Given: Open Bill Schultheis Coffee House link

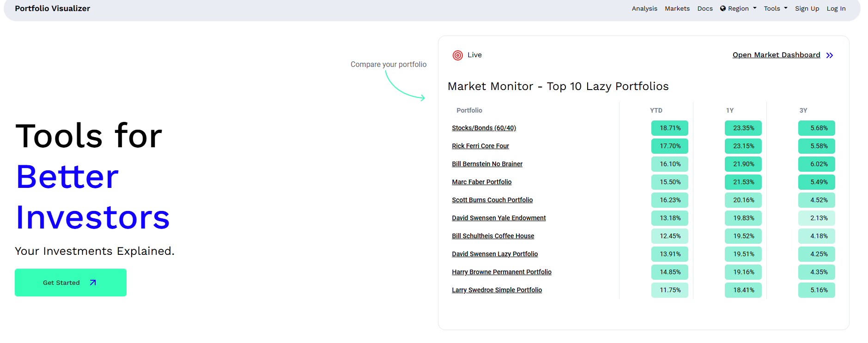Looking at the screenshot, I should point(493,236).
